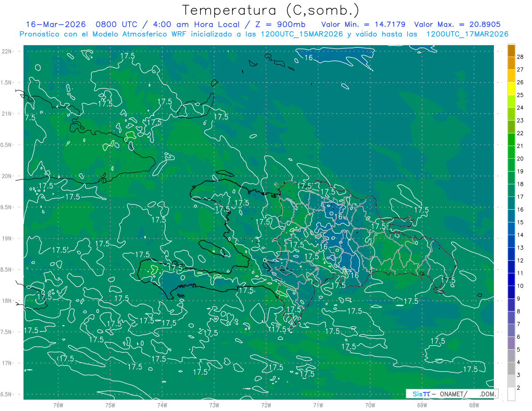
Task: Click the "71W" longitude axis label
Action: click(318, 405)
